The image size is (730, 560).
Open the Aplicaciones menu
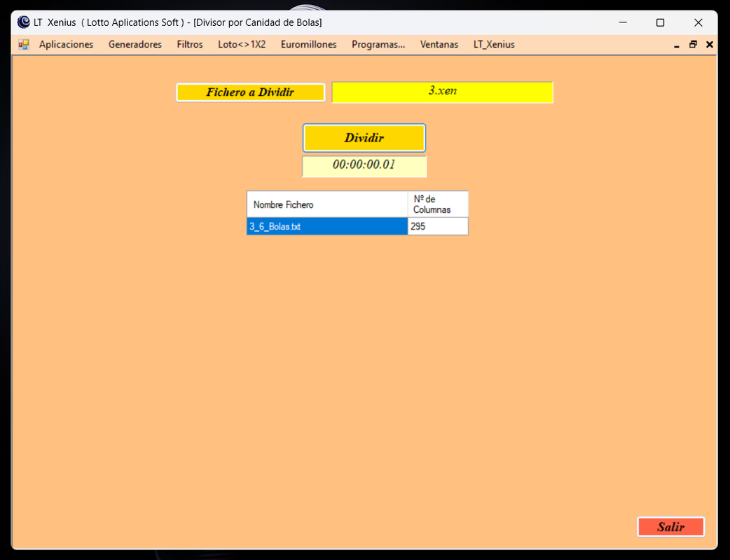click(x=66, y=45)
